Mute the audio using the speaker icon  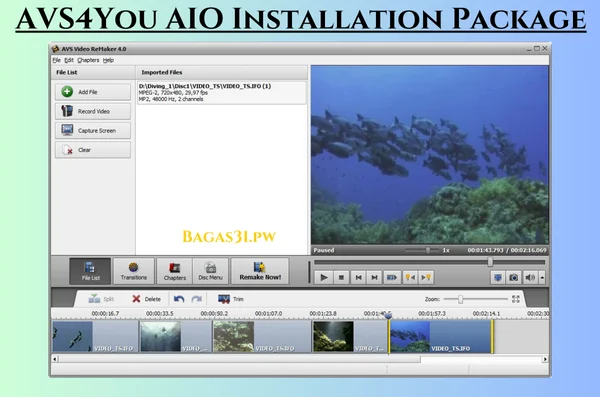click(530, 277)
